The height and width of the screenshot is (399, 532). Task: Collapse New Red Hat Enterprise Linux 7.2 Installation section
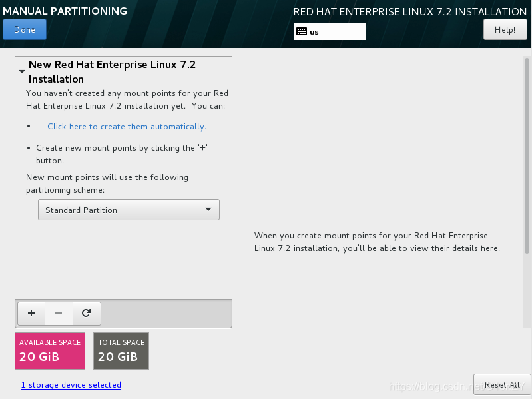click(x=22, y=71)
